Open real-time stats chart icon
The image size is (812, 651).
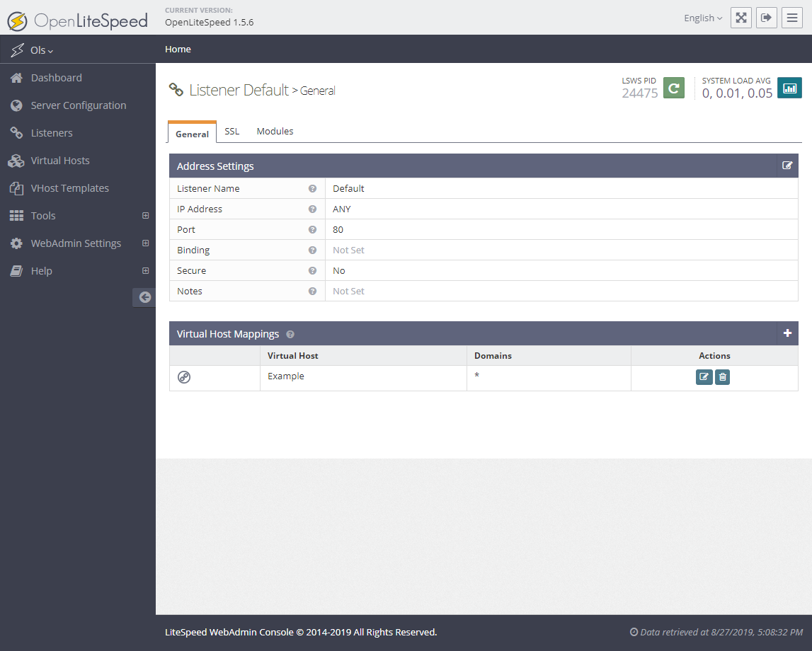[789, 88]
